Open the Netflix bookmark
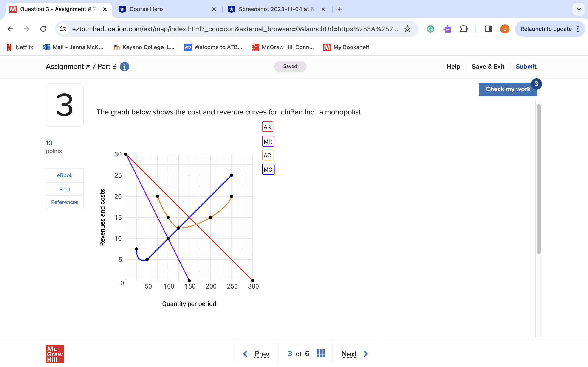The height and width of the screenshot is (367, 588). 20,47
